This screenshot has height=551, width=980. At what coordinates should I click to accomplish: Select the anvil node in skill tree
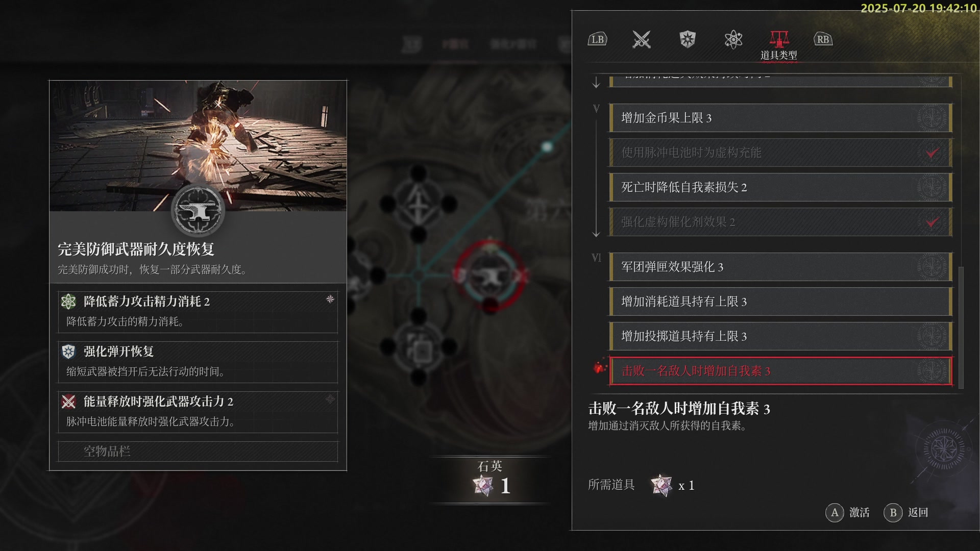489,275
